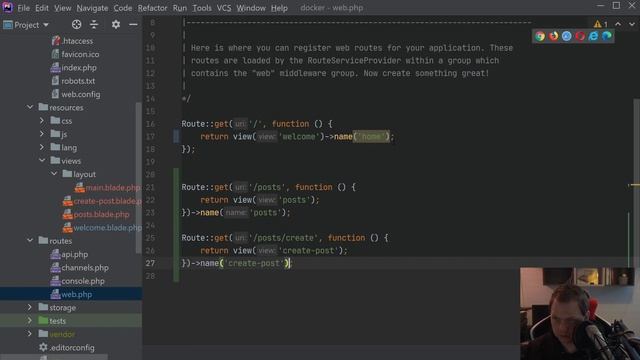Open the Tools menu
The width and height of the screenshot is (640, 360).
pos(202,8)
